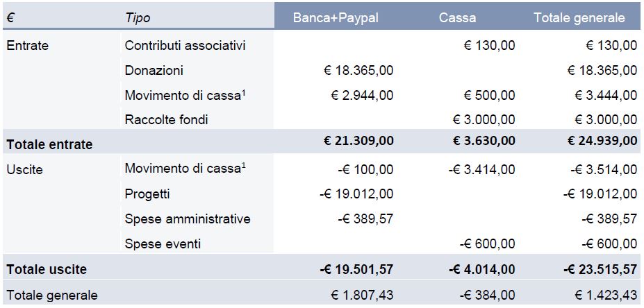This screenshot has height=308, width=644.
Task: Select the Donazioni row label
Action: [154, 70]
